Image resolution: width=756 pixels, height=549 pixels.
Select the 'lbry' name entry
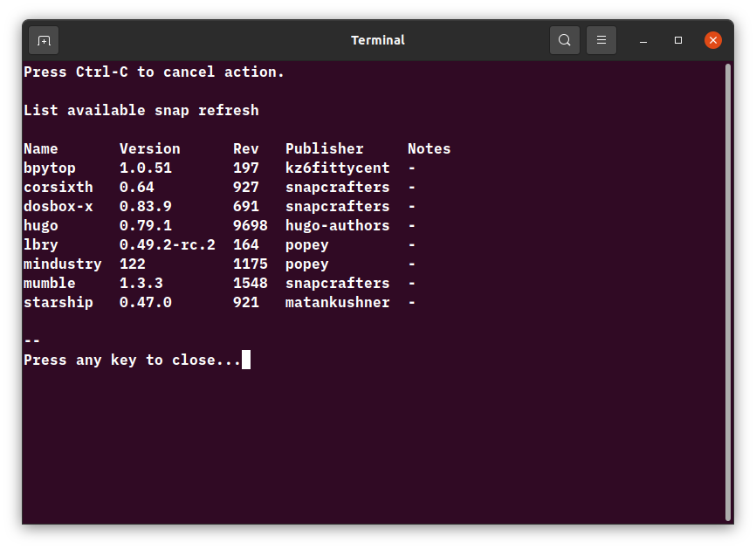(x=41, y=245)
